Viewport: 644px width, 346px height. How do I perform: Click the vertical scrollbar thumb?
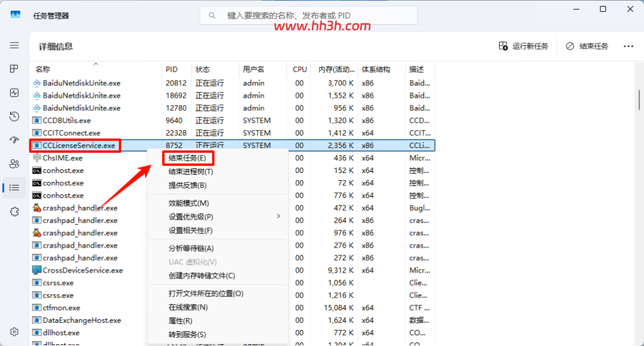coord(639,100)
